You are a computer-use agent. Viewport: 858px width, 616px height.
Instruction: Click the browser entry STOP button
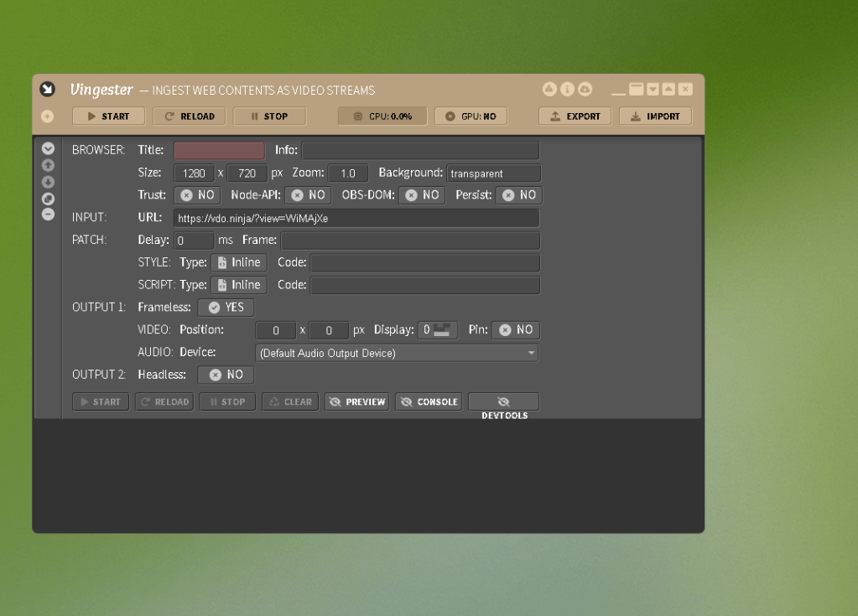pos(227,401)
